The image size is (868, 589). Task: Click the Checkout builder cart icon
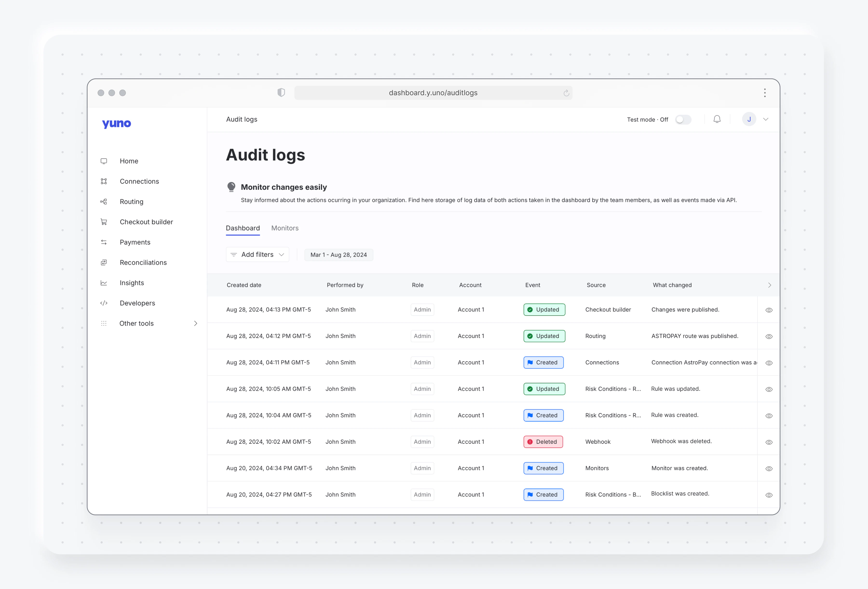(104, 222)
